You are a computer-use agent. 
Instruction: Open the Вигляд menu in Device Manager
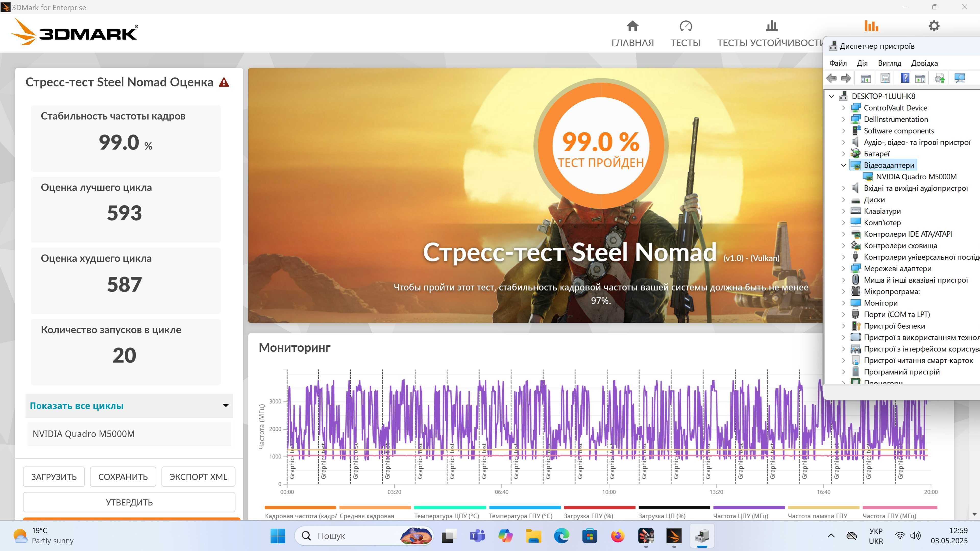click(889, 63)
